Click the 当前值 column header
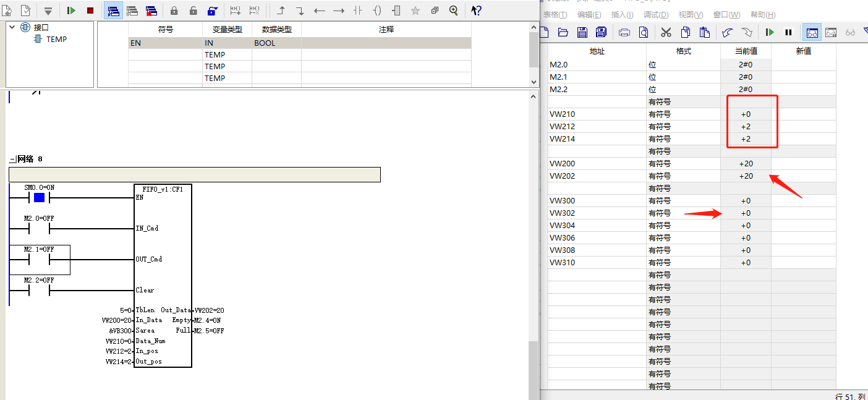This screenshot has height=400, width=868. (x=746, y=51)
